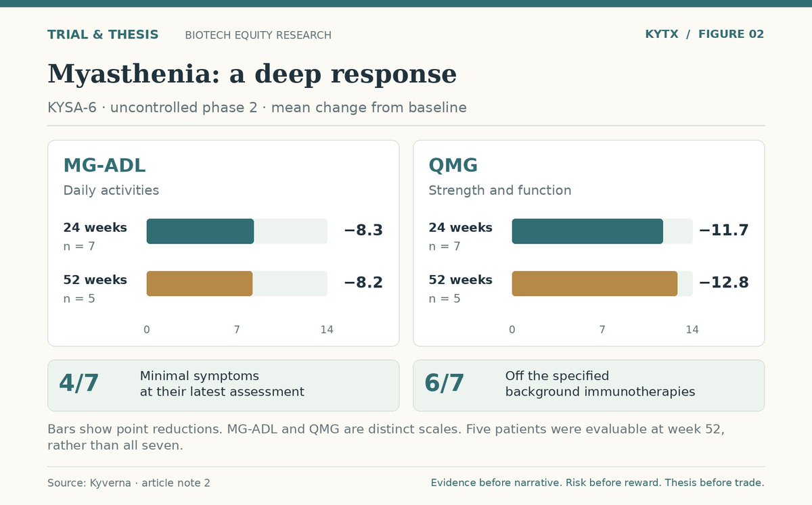
Task: Click the MG-ADL 52 weeks tan bar
Action: coord(200,283)
